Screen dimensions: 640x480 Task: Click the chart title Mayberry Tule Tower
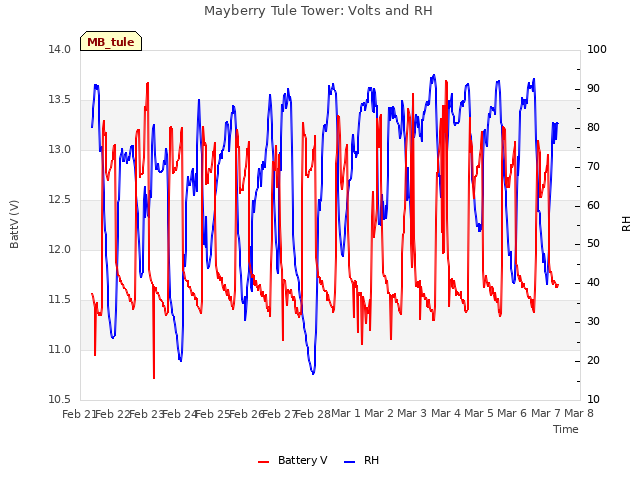[x=318, y=11]
